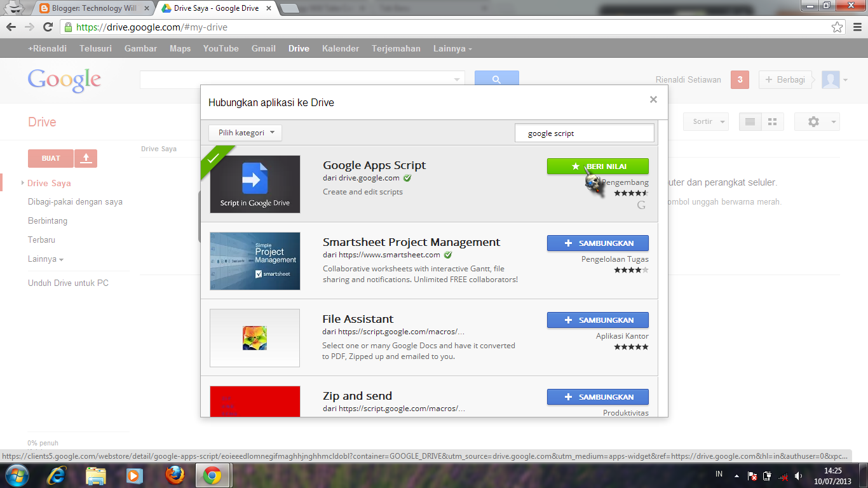Close the Hubungkan aplikasi ke Drive dialog

pos(653,100)
